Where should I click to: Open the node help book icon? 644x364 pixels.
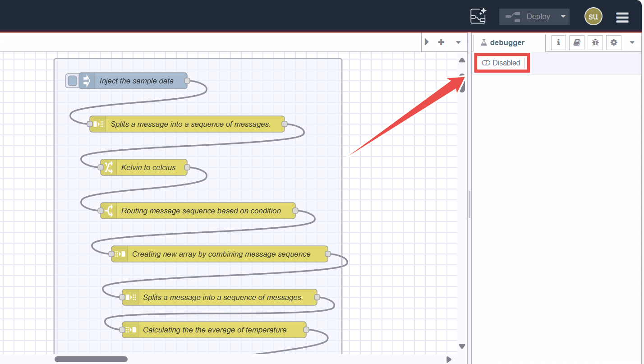[576, 42]
